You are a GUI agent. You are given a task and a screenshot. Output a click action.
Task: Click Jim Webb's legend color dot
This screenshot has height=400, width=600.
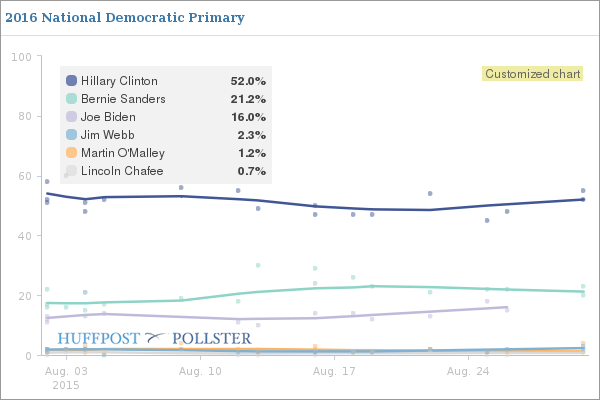[x=71, y=135]
